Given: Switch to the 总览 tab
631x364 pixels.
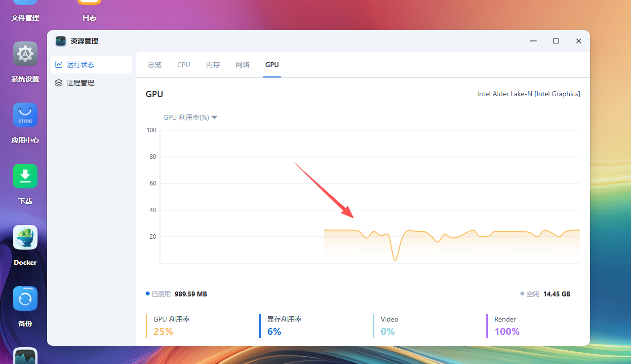Looking at the screenshot, I should [x=155, y=65].
